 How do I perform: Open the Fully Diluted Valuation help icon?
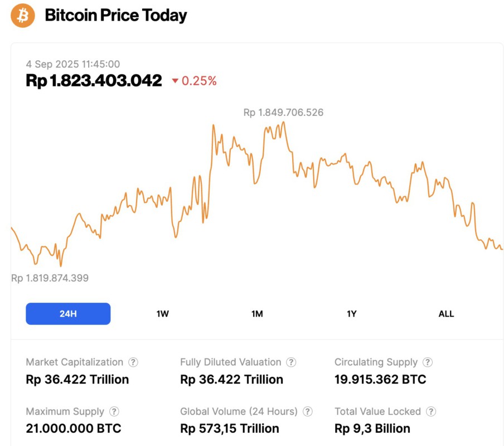click(x=291, y=362)
